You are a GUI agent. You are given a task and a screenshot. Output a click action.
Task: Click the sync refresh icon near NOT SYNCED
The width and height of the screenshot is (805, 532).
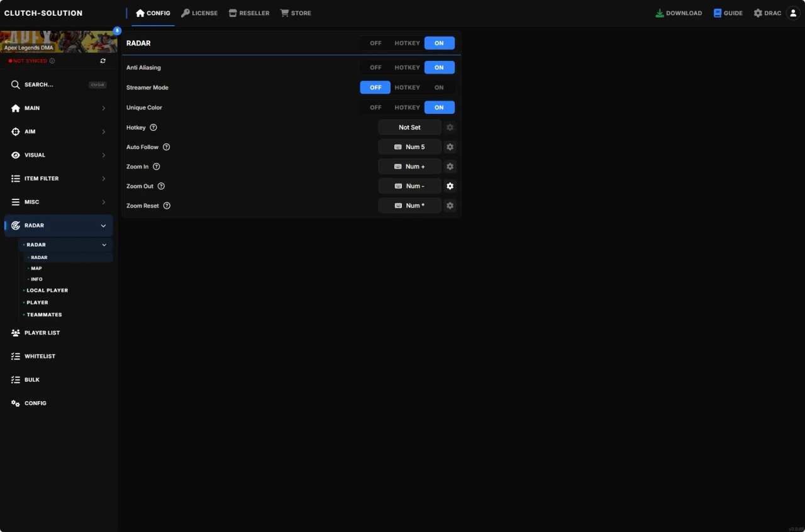[x=103, y=60]
